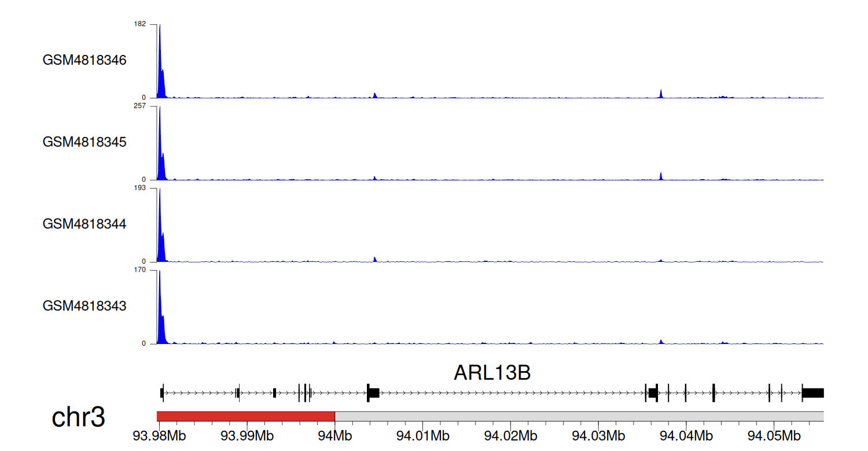Viewport: 868px width, 451px height.
Task: Click the 94.01Mb position label
Action: coord(422,434)
